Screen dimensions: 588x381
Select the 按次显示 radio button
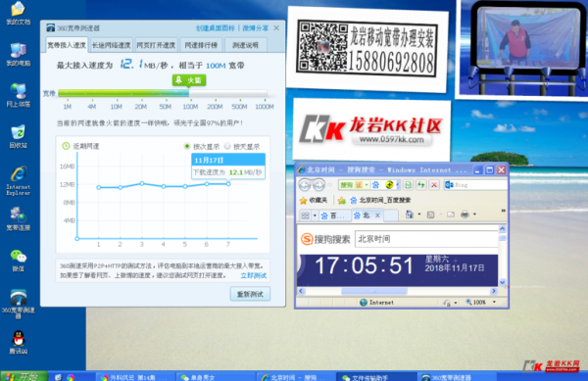coord(187,146)
